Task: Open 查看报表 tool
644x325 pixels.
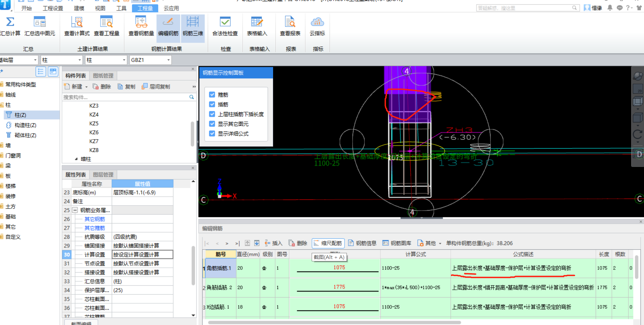Action: [x=290, y=26]
